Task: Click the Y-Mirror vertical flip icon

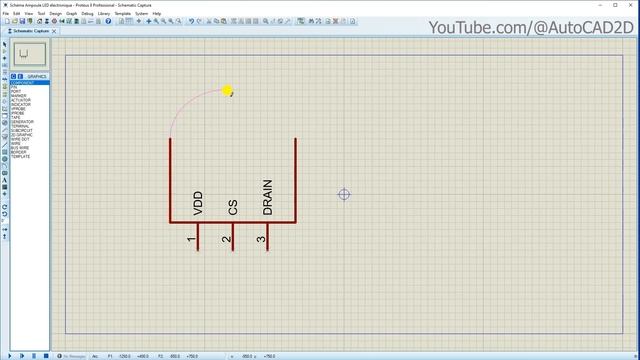Action: tap(4, 236)
